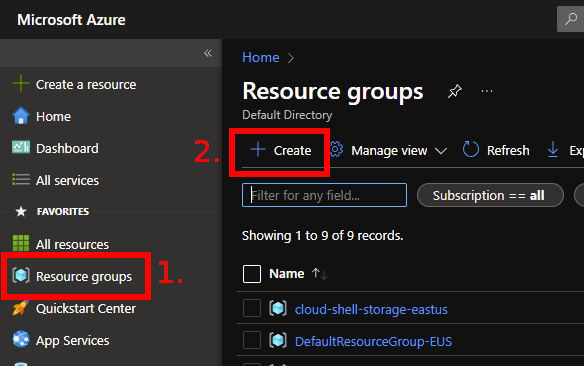
Task: Open the DefaultResourceGroup-EUS resource group link
Action: coord(373,341)
